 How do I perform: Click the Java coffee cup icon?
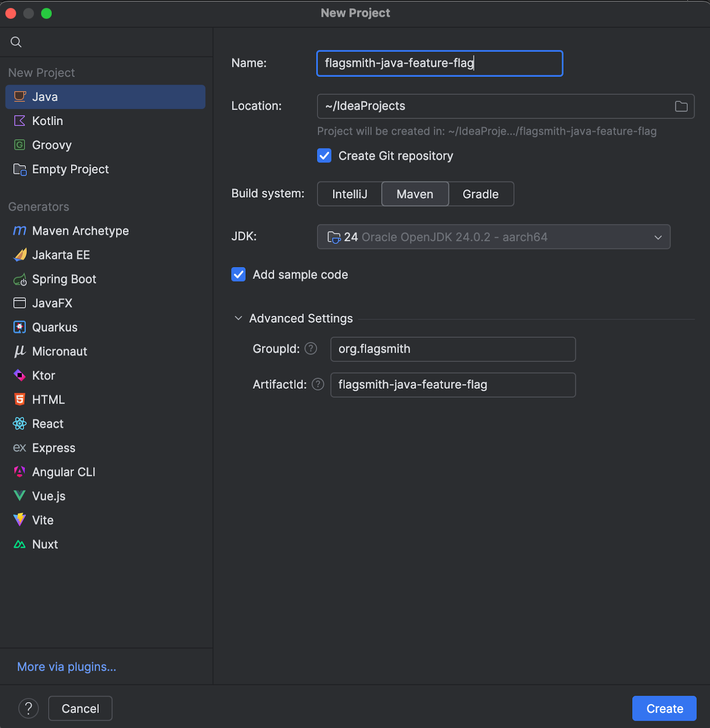point(20,96)
